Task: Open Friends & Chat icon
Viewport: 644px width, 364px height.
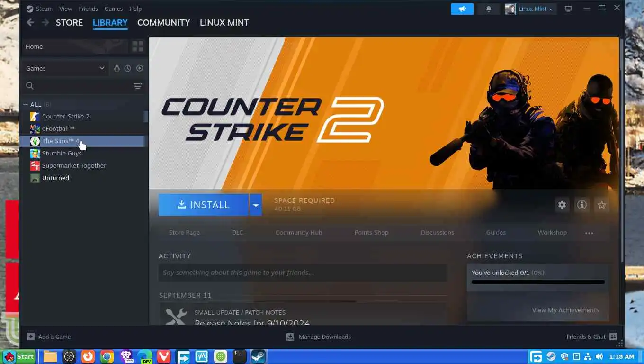Action: coord(613,337)
